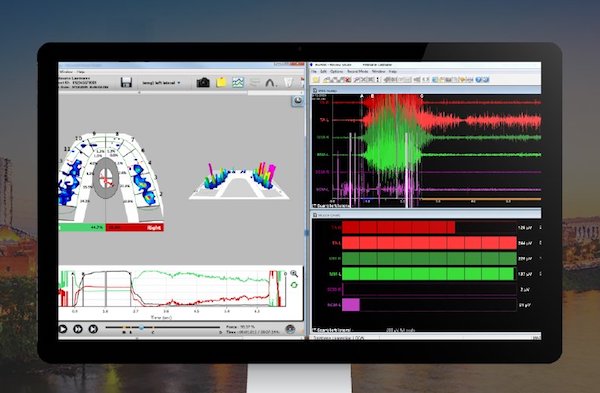Screen dimensions: 600x393
Task: Open the Record Mode menu
Action: (357, 72)
